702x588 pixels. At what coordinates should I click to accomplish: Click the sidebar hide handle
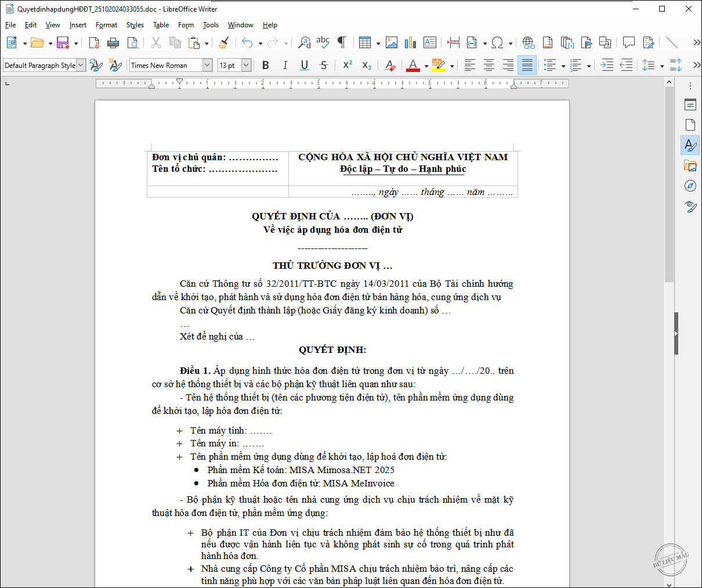coord(676,333)
